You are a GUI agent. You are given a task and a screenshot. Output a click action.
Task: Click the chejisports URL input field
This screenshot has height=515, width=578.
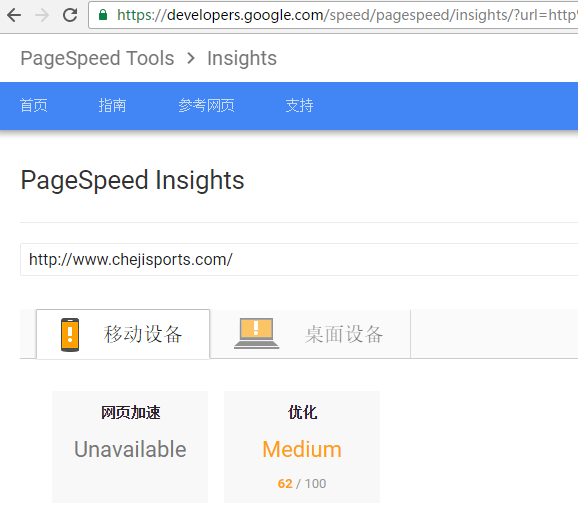click(299, 260)
